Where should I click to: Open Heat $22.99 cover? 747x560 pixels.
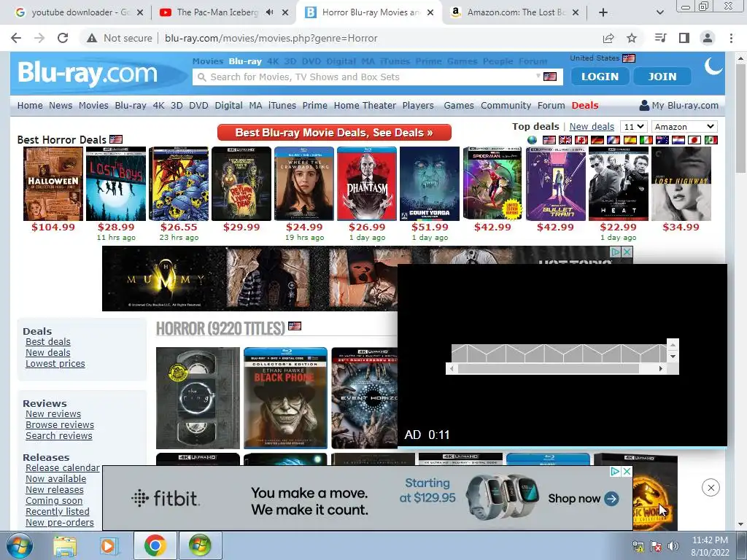(619, 184)
